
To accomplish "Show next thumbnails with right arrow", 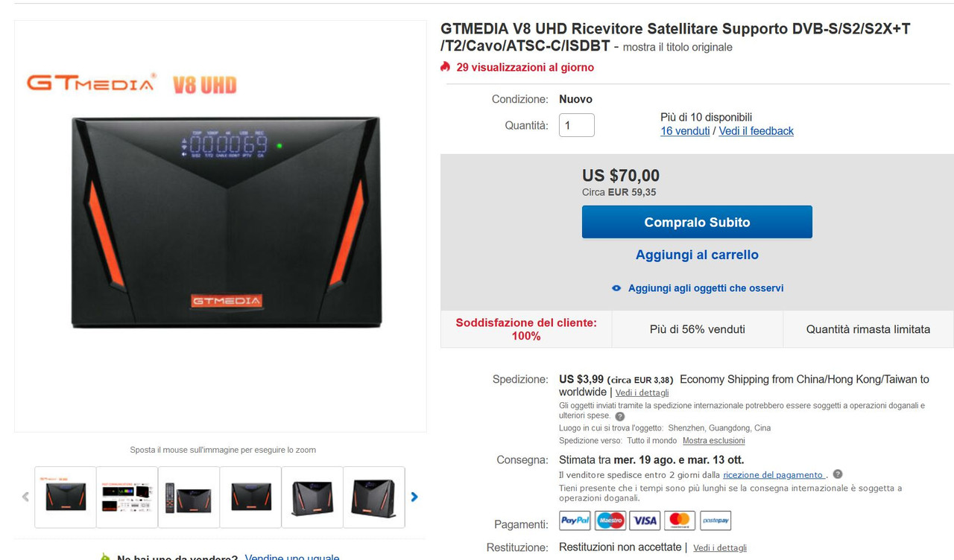I will (414, 497).
